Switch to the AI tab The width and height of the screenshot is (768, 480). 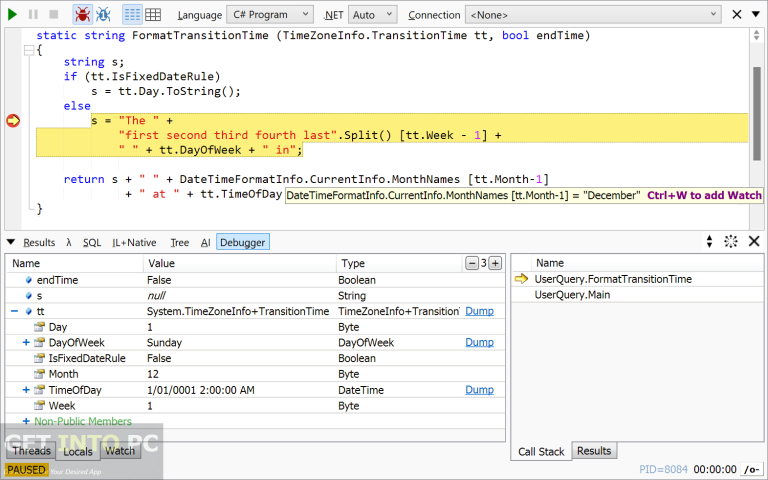(205, 242)
